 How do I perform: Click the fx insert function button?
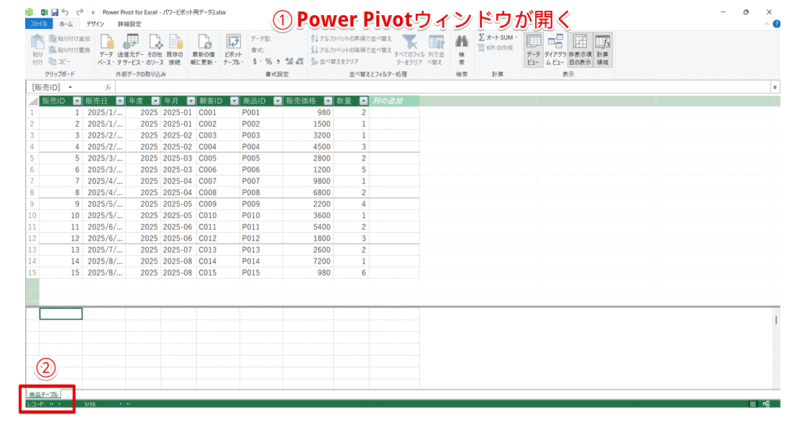pos(108,88)
